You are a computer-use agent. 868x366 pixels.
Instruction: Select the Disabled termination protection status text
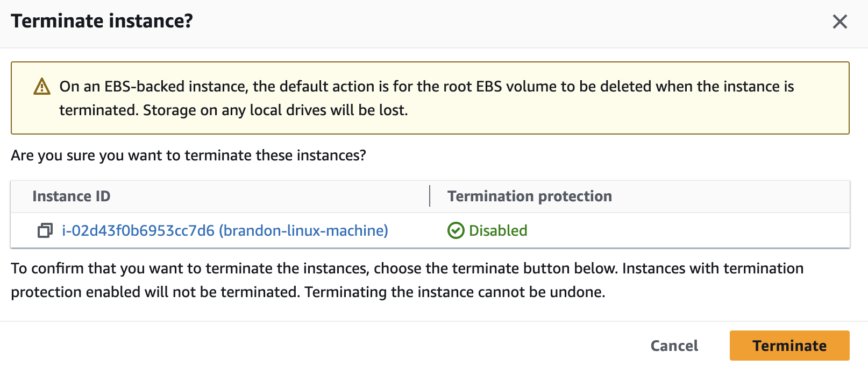[498, 230]
